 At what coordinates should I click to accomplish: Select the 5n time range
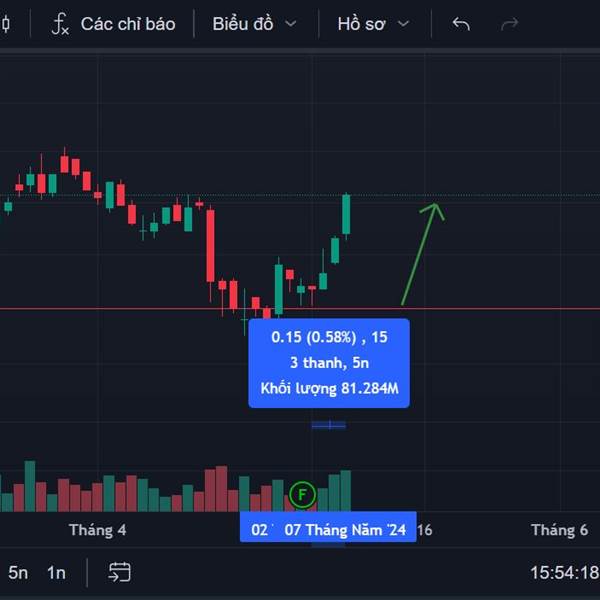pyautogui.click(x=18, y=573)
